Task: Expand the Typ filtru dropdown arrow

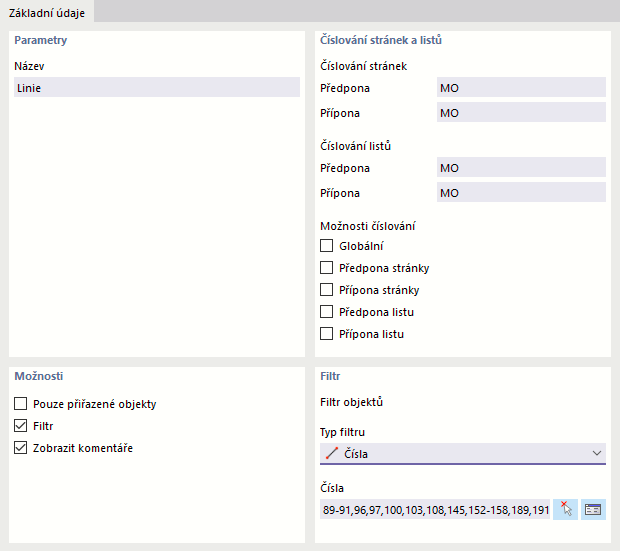Action: pos(597,454)
